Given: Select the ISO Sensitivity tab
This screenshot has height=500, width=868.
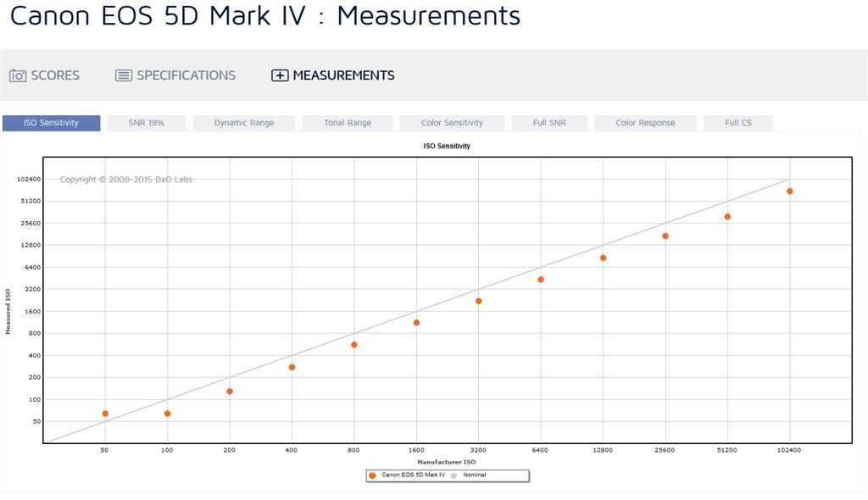Looking at the screenshot, I should tap(52, 123).
